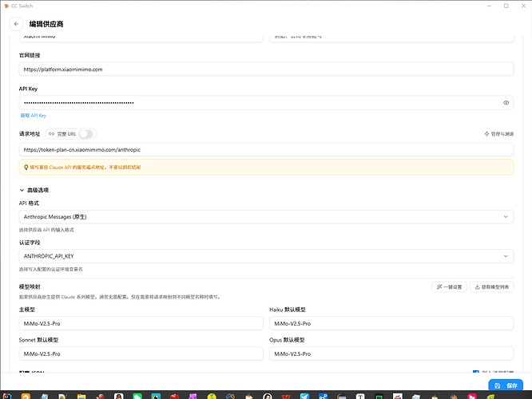
Task: Click the 请求地址 label
Action: [30, 134]
